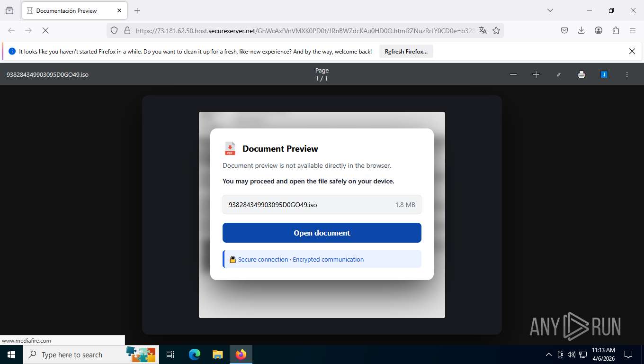This screenshot has height=364, width=644.
Task: Open Firefox application menu
Action: tap(633, 30)
